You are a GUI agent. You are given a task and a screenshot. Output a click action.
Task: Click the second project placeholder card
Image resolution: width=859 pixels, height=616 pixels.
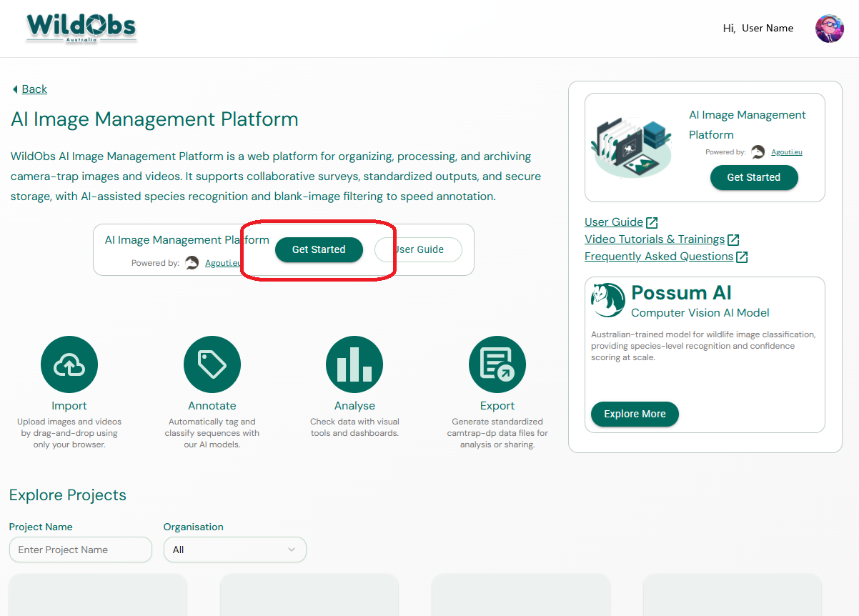309,595
